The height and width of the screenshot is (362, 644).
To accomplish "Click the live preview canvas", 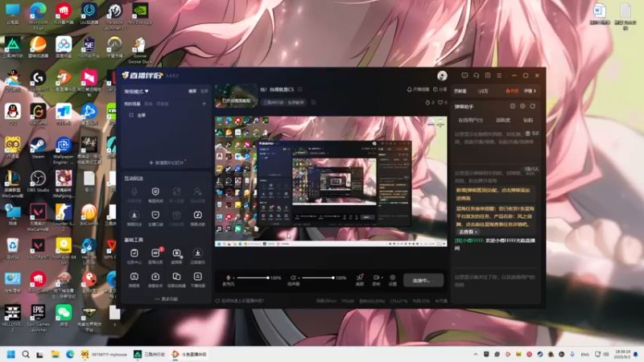I will point(331,181).
